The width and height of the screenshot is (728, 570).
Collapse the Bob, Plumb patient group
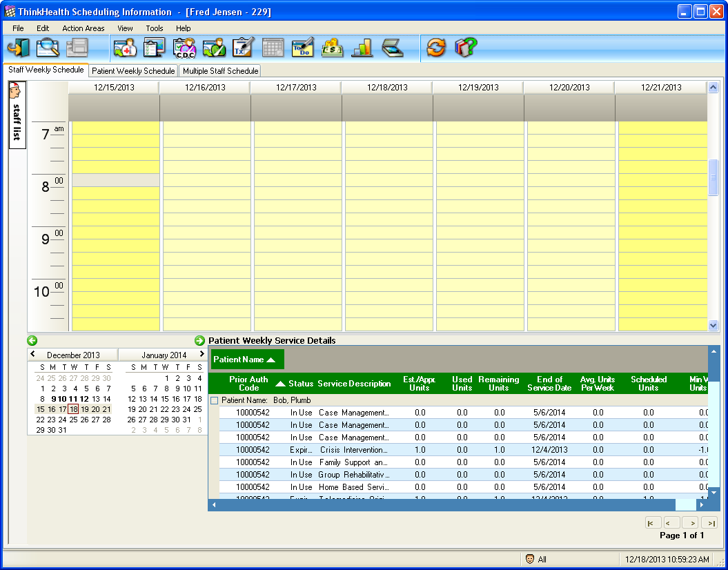point(214,400)
